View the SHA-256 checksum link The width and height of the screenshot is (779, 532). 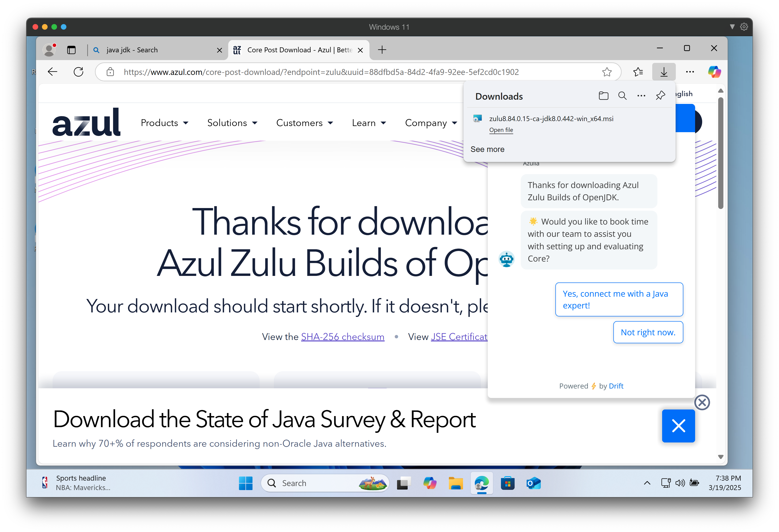pos(343,337)
